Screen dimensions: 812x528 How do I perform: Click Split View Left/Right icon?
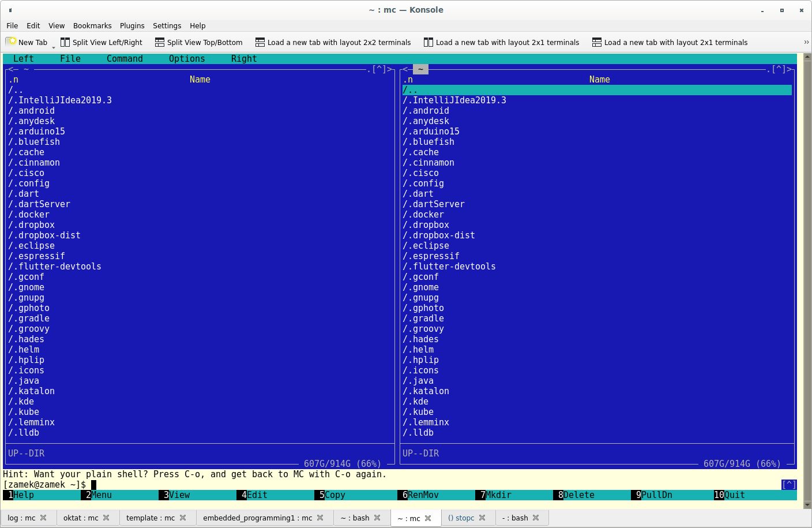coord(65,42)
